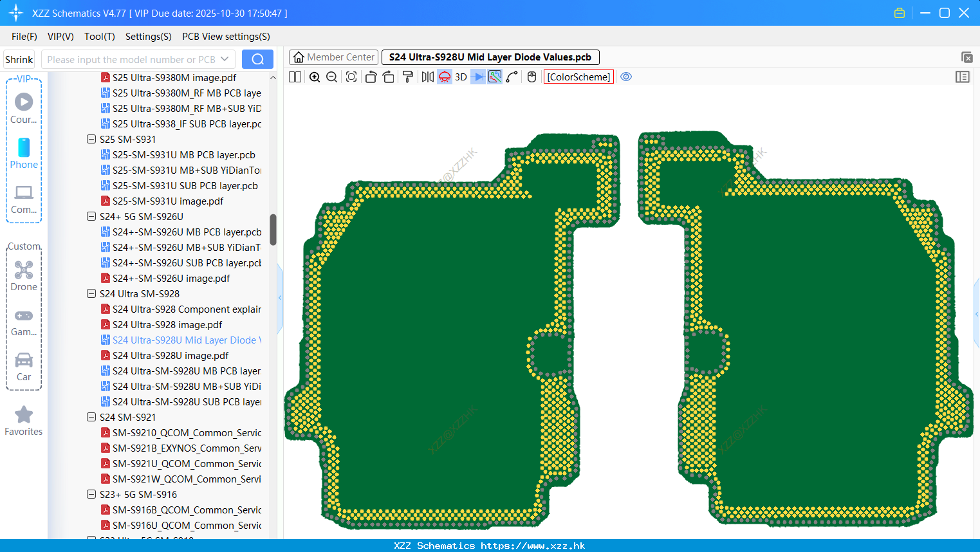Screen dimensions: 980x552
Task: Toggle the net routing map tool
Action: (x=495, y=77)
